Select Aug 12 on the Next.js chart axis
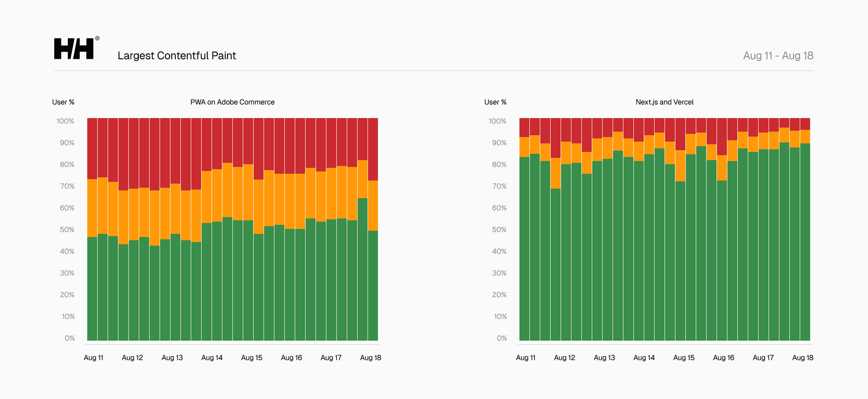This screenshot has width=868, height=399. 565,358
